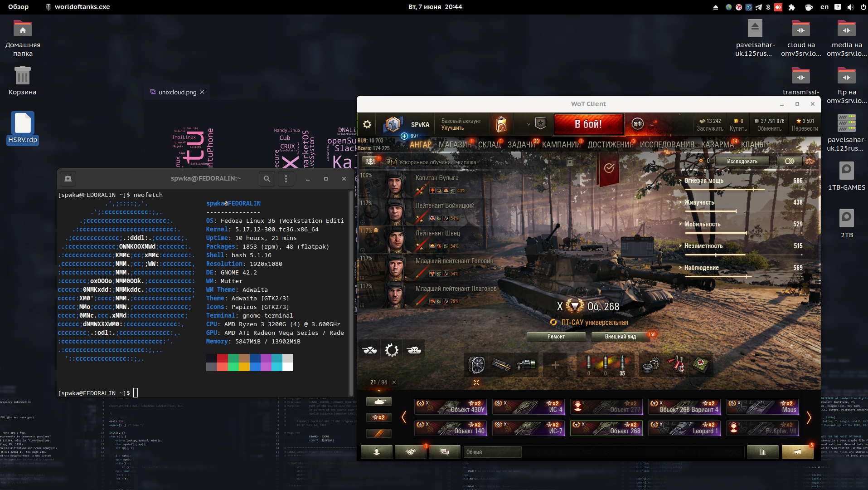The image size is (868, 490).
Task: Open the Корзина trash desktop icon
Action: [x=23, y=81]
